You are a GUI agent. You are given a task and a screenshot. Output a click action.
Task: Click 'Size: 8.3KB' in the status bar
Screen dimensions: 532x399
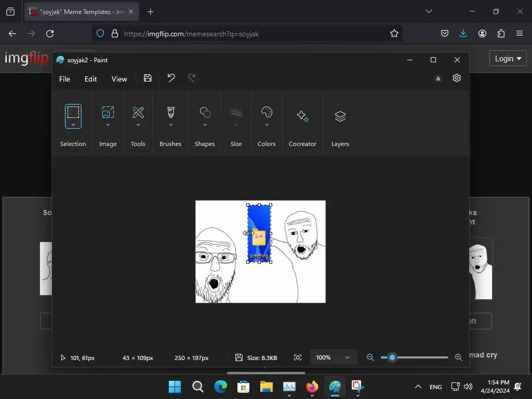[x=262, y=358]
